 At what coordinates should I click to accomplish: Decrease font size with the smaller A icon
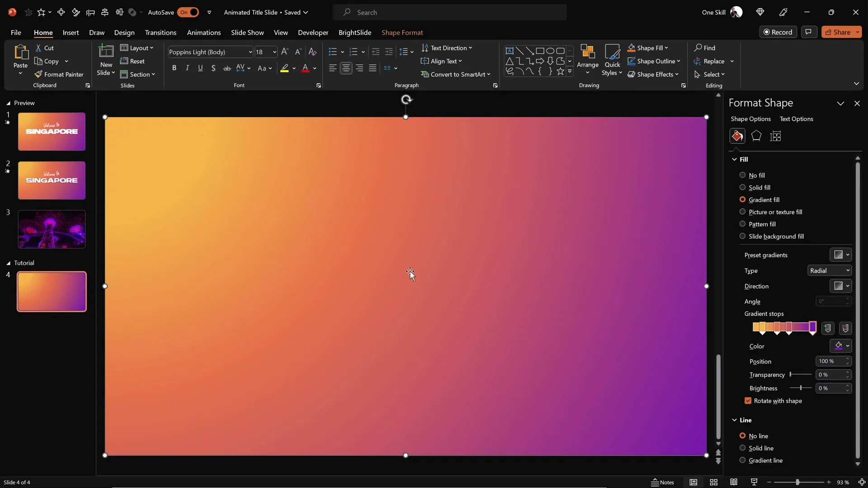point(298,52)
